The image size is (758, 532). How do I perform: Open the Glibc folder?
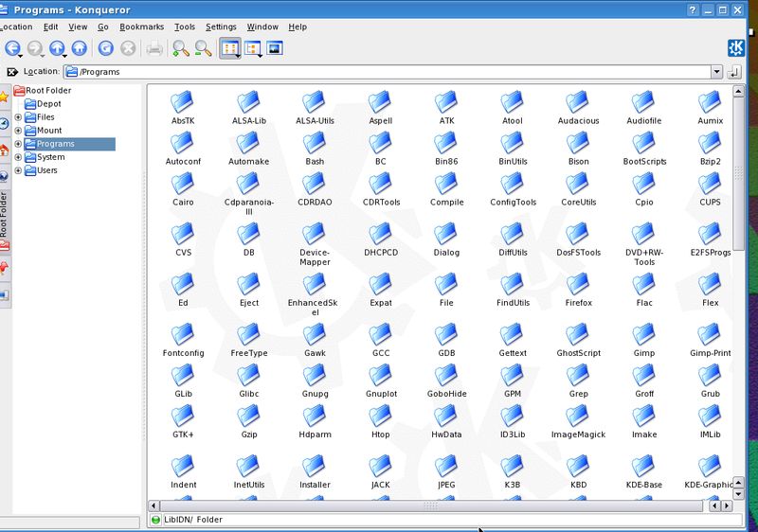[248, 381]
